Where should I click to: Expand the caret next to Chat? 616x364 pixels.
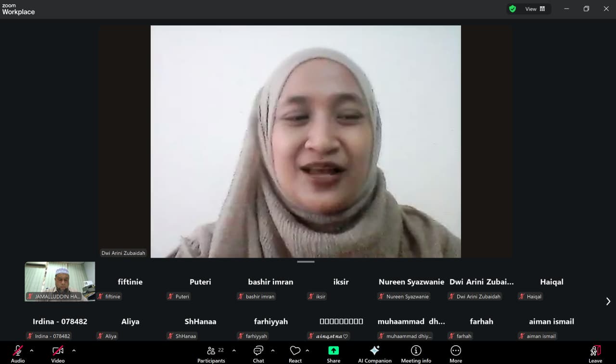(x=273, y=351)
